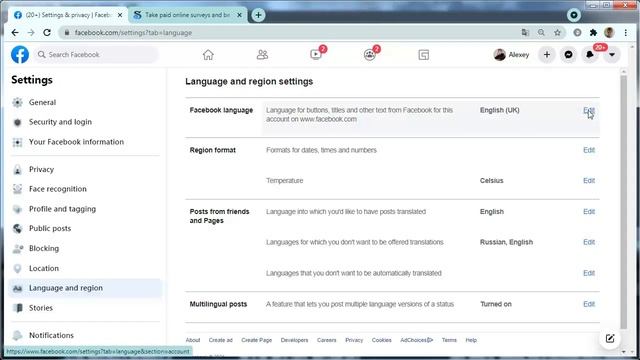Image resolution: width=640 pixels, height=360 pixels.
Task: Click the browser Forward arrow
Action: point(31,33)
